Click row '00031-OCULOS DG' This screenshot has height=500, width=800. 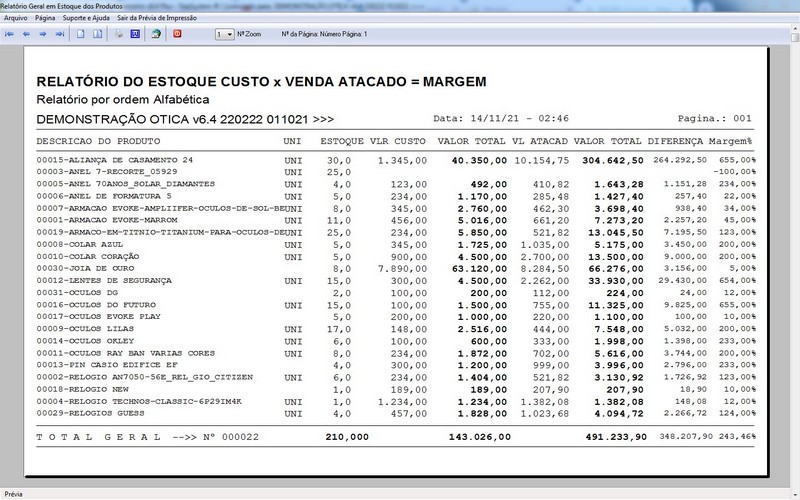[x=395, y=293]
